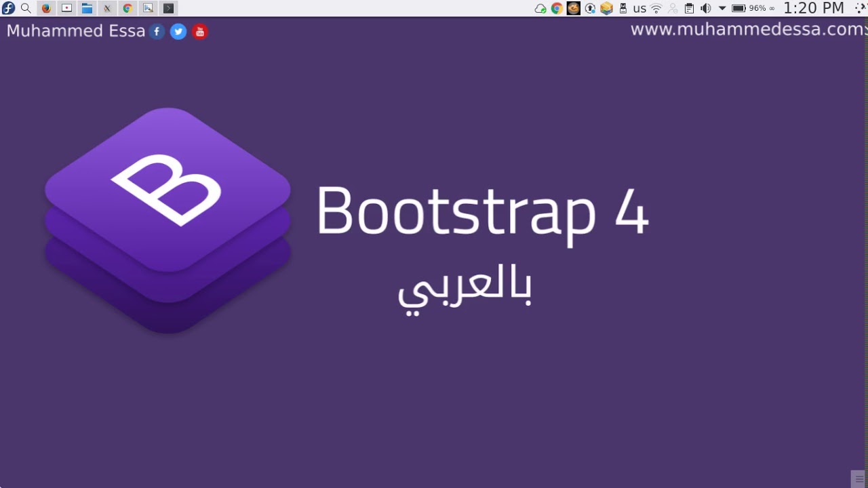The height and width of the screenshot is (488, 868).
Task: Open the orange swirl tray application icon
Action: pyautogui.click(x=574, y=8)
